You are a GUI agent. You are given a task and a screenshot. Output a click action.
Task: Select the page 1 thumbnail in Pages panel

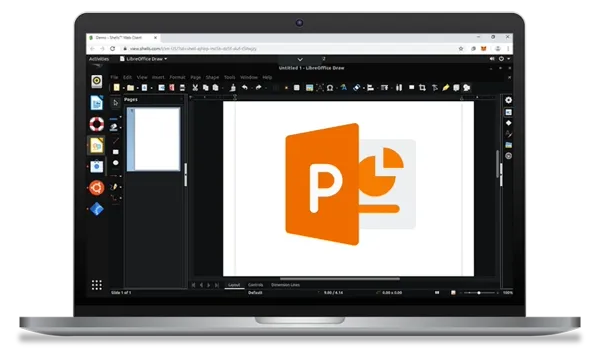pos(153,139)
